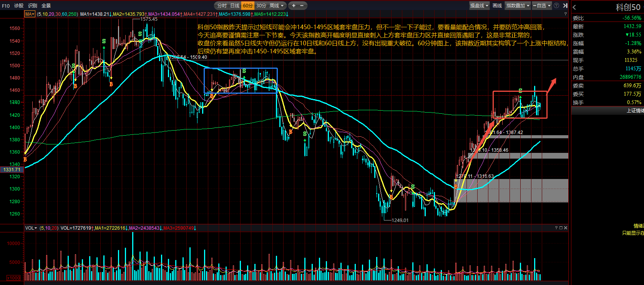Click the x1000 volume scale label

pyautogui.click(x=13, y=278)
